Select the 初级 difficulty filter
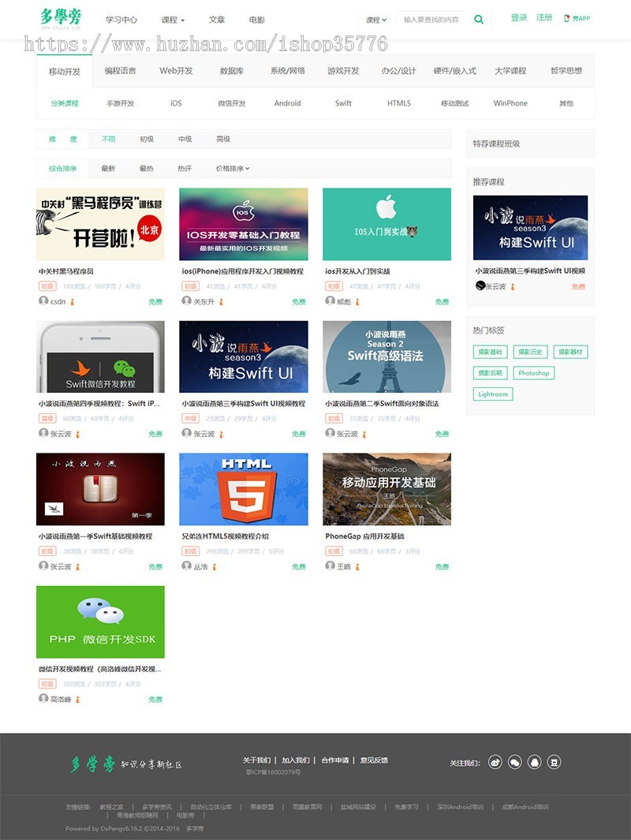 (147, 138)
